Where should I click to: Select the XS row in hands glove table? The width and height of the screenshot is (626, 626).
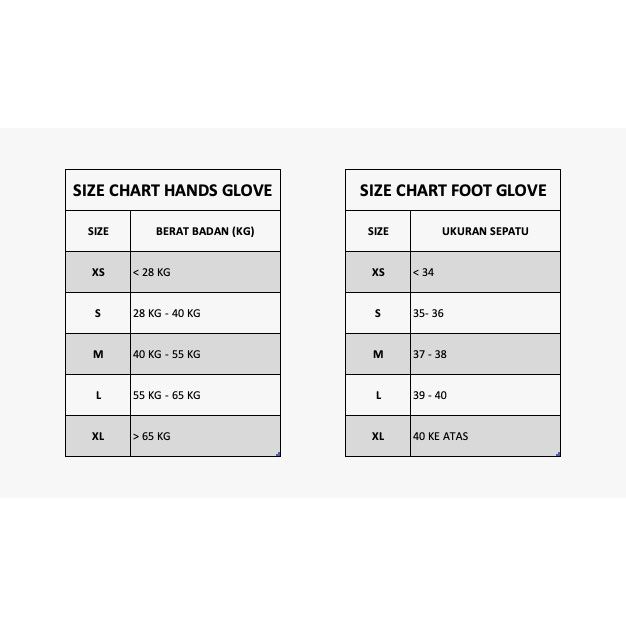click(98, 272)
